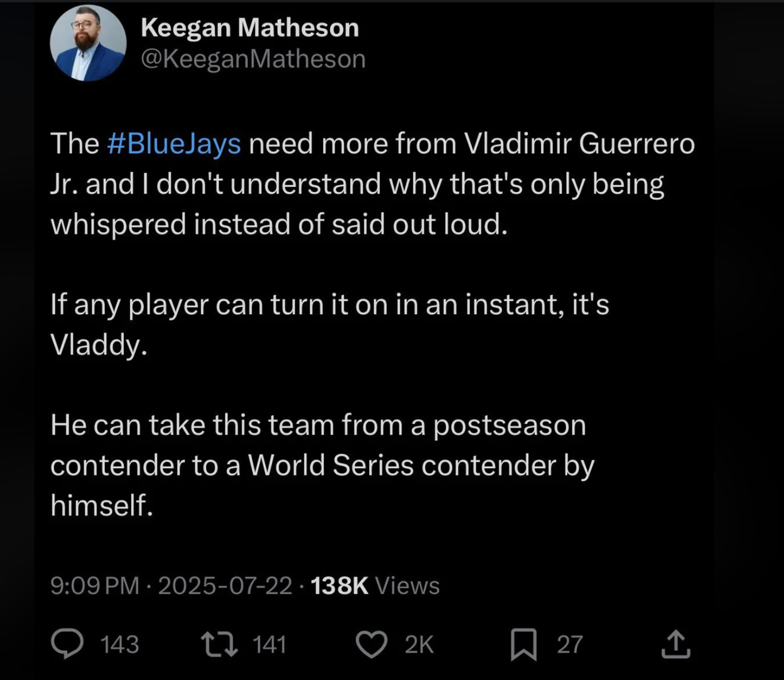This screenshot has width=784, height=680.
Task: Click the Keegan Matheson display name
Action: tap(250, 28)
